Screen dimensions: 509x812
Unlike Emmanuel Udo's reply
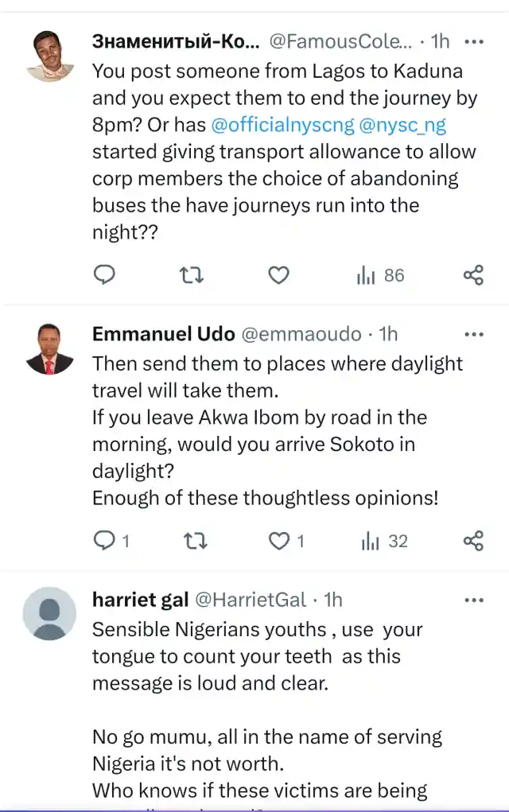[x=278, y=540]
